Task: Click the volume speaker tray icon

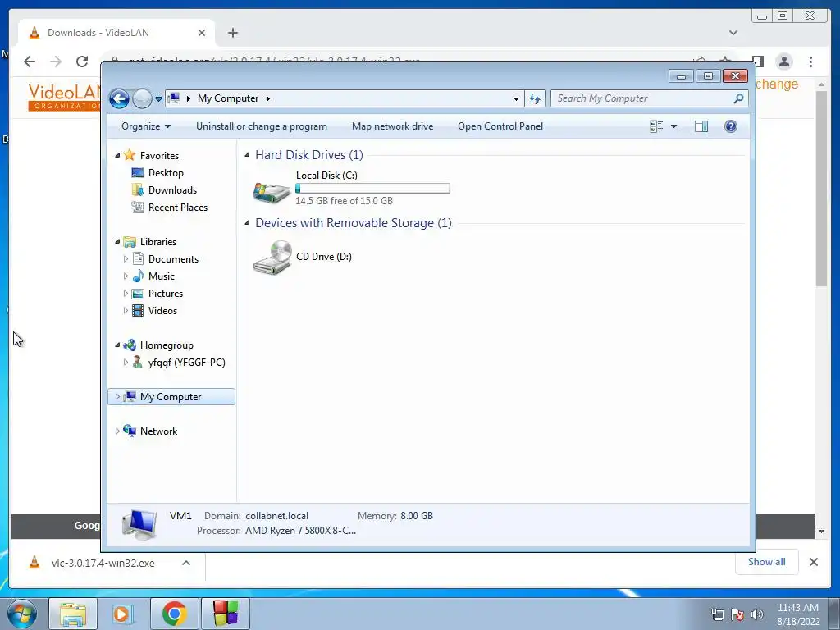Action: [x=756, y=614]
